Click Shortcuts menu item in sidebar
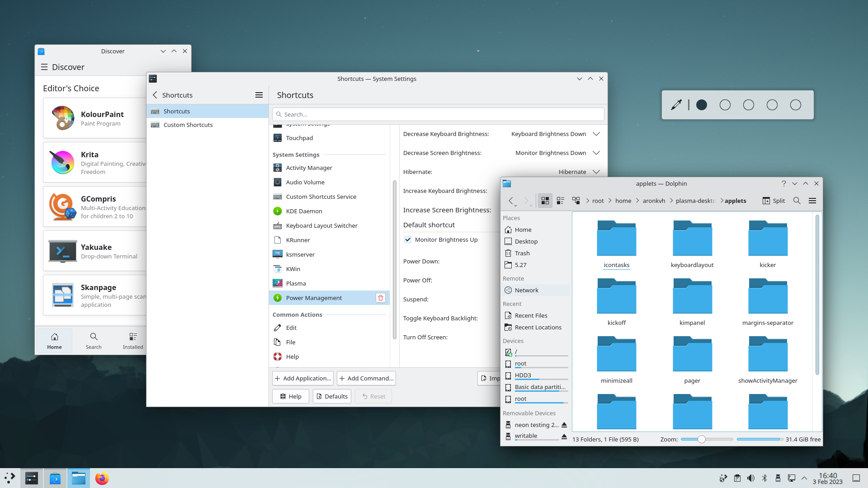Screen dimensions: 868x488 click(176, 111)
